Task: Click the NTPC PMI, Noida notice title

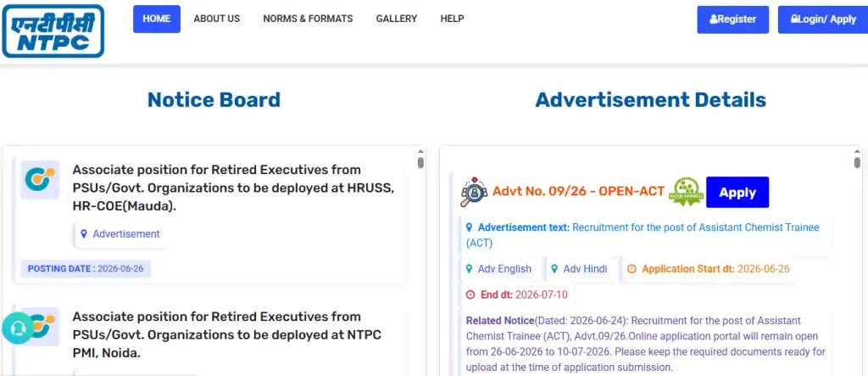Action: click(x=227, y=335)
